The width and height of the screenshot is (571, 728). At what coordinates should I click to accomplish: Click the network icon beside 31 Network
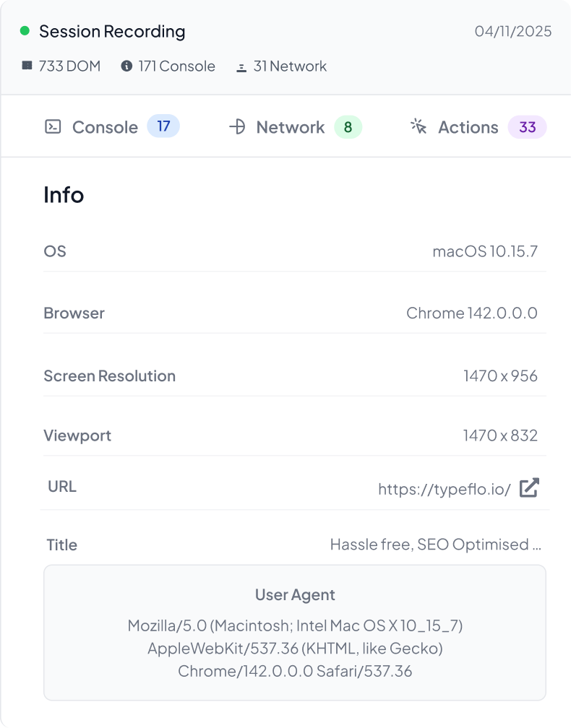tap(241, 67)
